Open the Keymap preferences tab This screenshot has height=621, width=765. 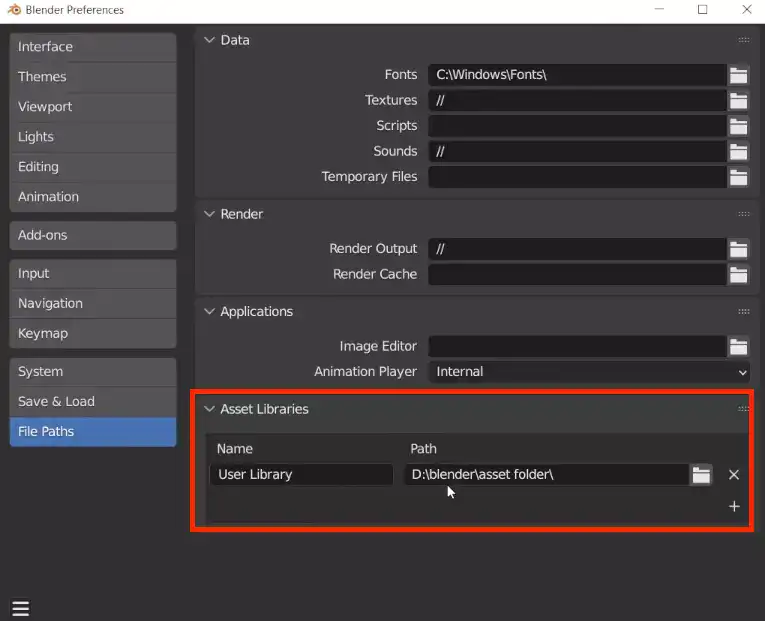point(93,334)
